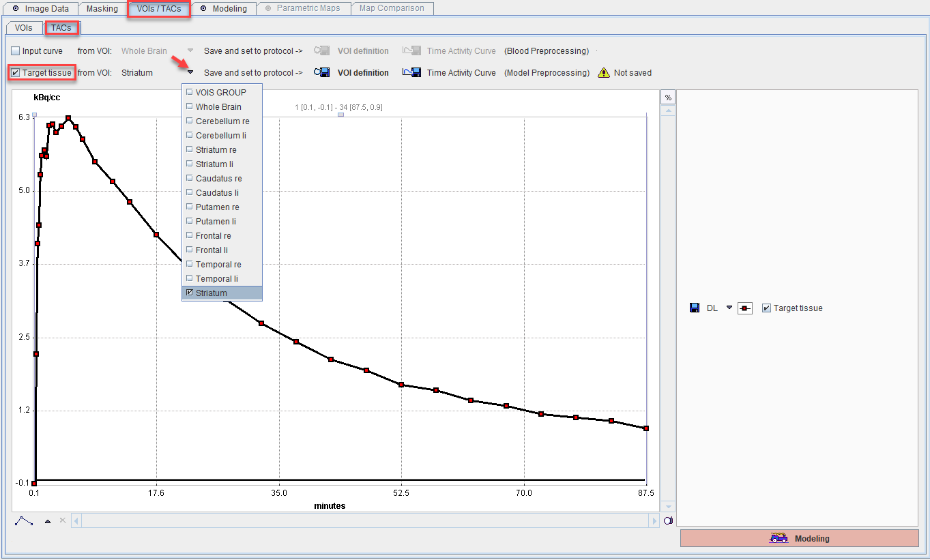Click Time Activity Curve save icon in Target tissue row
This screenshot has width=930, height=560.
pos(411,72)
